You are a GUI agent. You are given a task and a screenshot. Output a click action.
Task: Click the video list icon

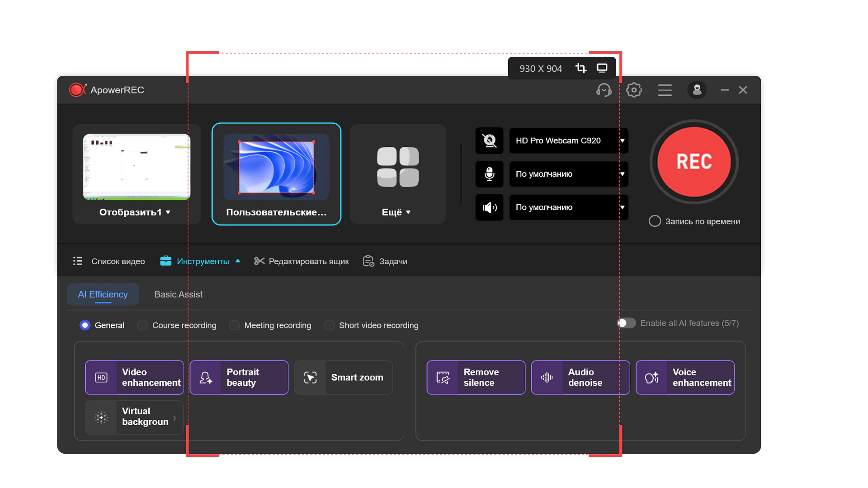[x=78, y=261]
